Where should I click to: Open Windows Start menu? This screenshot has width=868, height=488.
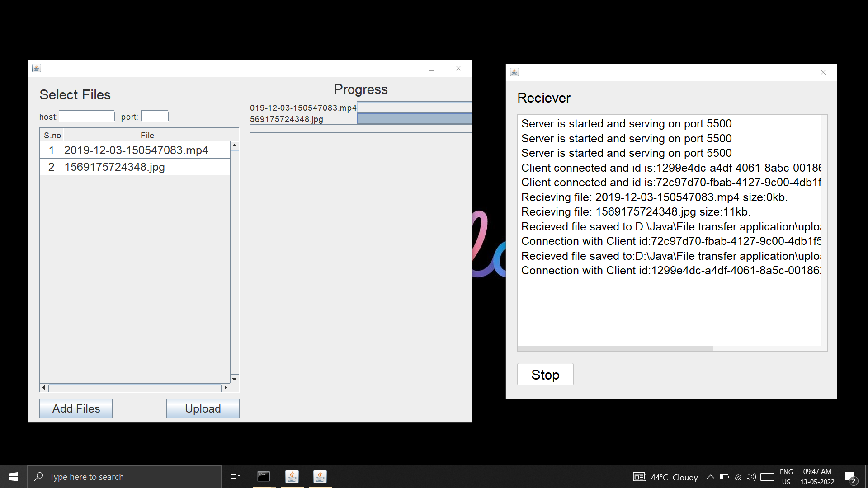14,477
